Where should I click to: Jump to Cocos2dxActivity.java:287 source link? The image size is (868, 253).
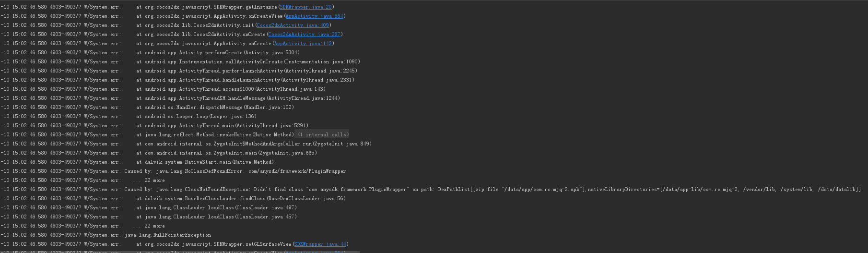pos(304,35)
